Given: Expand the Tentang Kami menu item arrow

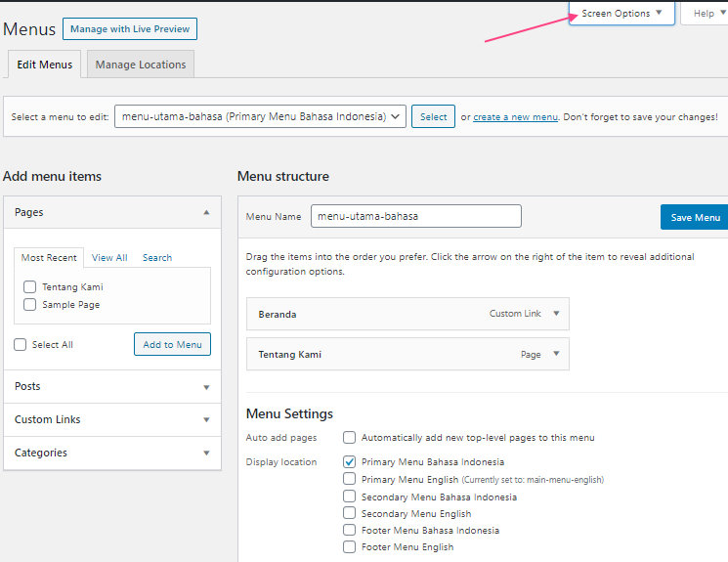Looking at the screenshot, I should pyautogui.click(x=556, y=354).
